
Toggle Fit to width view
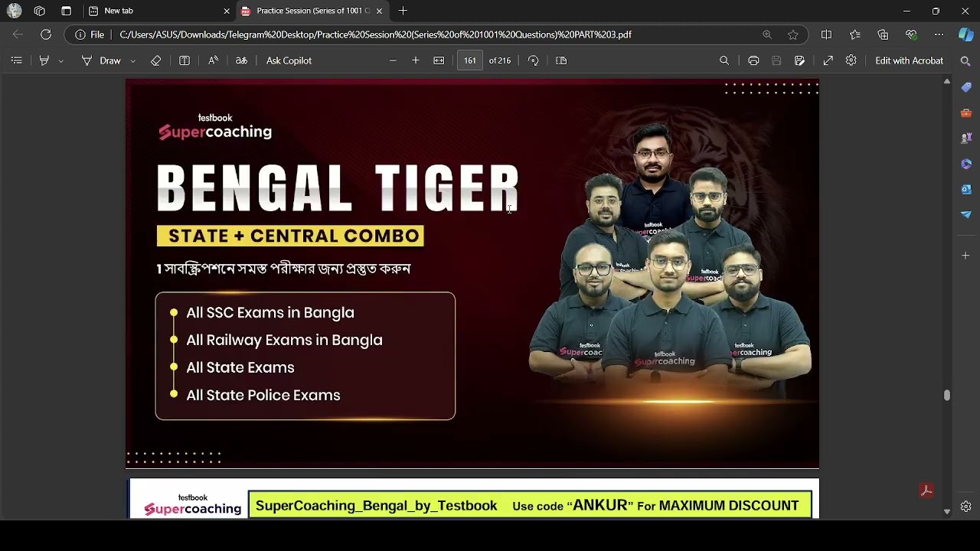click(439, 60)
